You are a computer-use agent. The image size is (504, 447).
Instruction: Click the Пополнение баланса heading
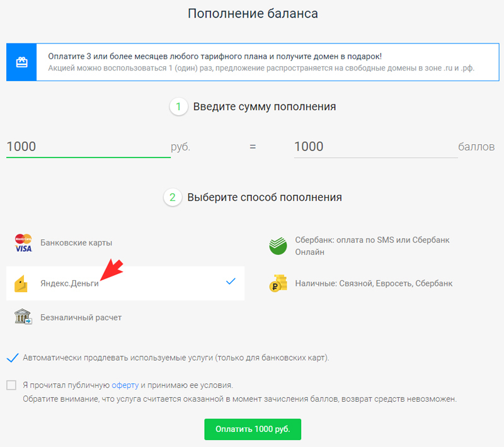(253, 13)
